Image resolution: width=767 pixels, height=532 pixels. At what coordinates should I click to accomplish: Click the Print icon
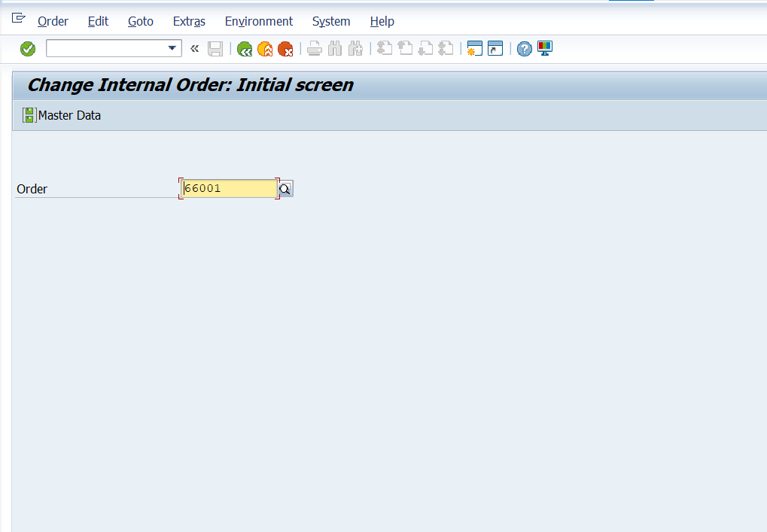pyautogui.click(x=315, y=49)
